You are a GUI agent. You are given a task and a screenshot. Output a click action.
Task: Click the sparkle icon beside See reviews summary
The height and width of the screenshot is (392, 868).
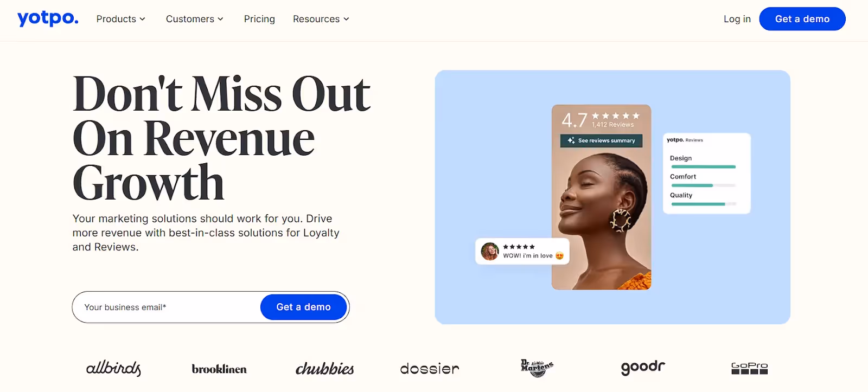pos(571,140)
